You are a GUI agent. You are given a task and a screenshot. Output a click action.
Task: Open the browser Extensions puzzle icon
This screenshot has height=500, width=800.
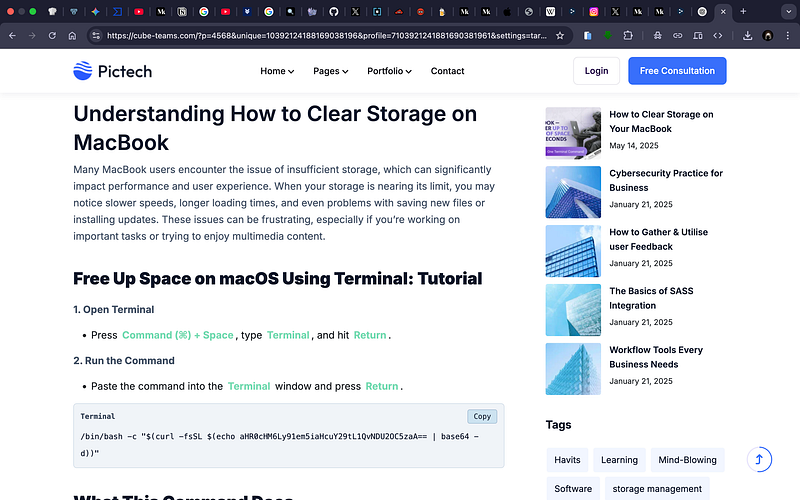tap(628, 35)
